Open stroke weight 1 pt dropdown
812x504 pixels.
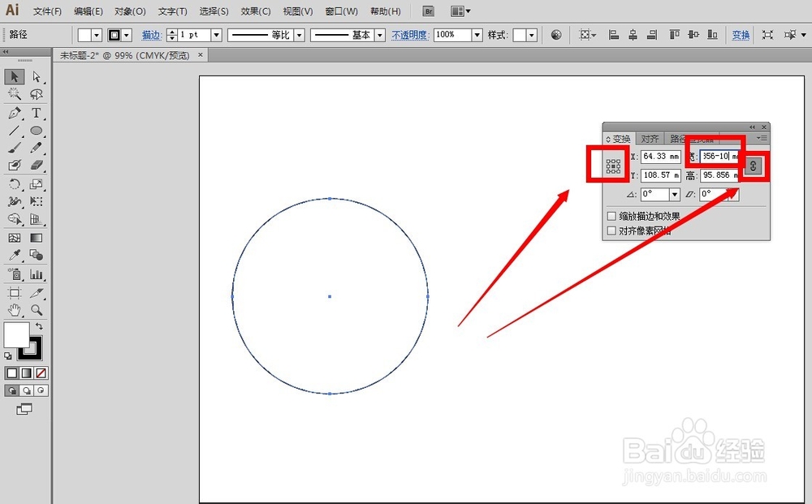click(x=217, y=35)
